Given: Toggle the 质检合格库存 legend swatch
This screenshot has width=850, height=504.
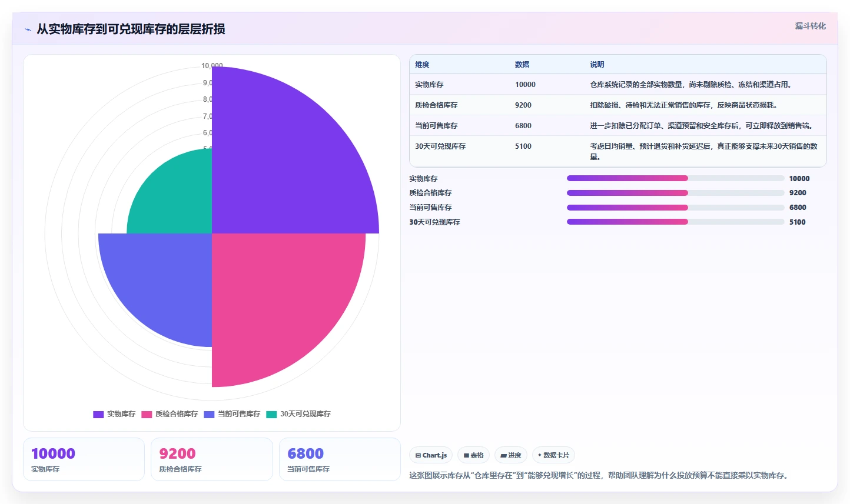Looking at the screenshot, I should tap(147, 414).
